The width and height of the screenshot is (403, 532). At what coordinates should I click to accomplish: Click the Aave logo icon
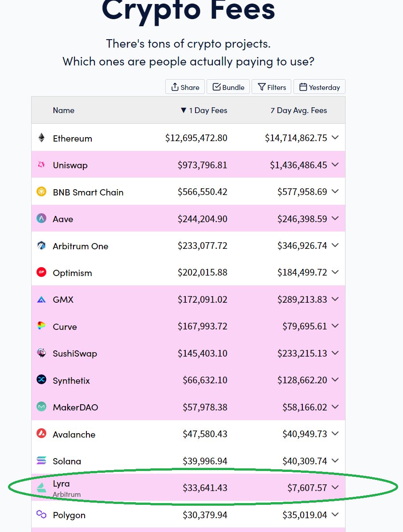tap(41, 219)
